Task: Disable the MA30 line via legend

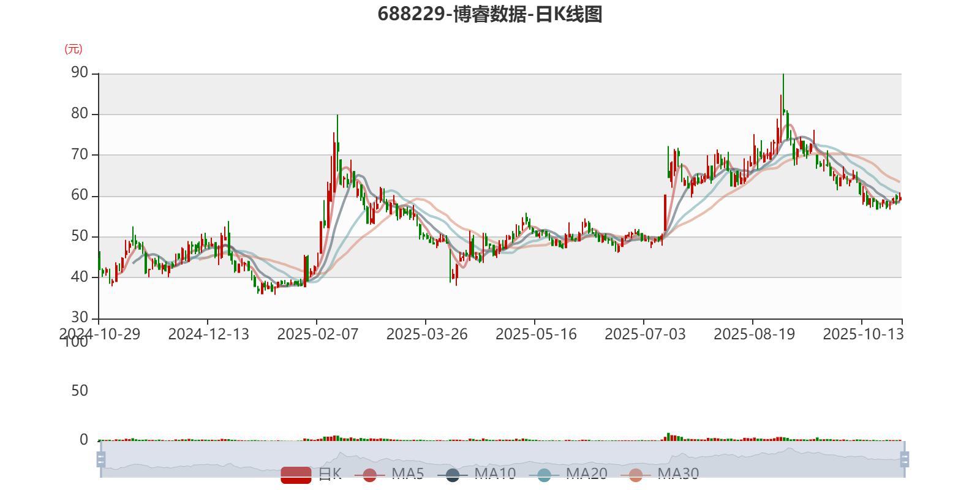Action: click(x=660, y=474)
